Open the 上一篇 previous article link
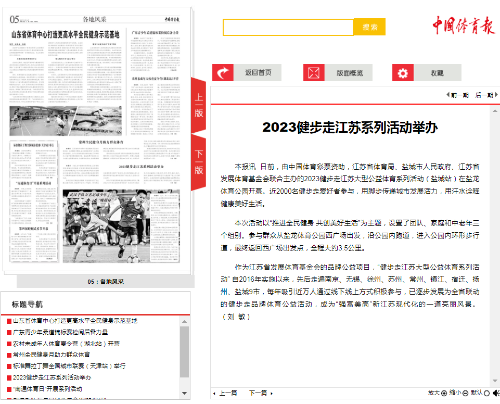 [x=225, y=393]
